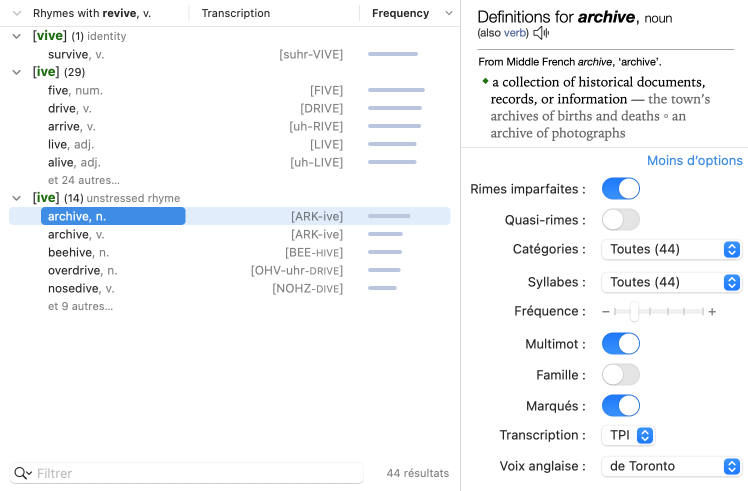Collapse the [vive] identity rhyme group
Screen dimensions: 748x491
click(x=16, y=36)
